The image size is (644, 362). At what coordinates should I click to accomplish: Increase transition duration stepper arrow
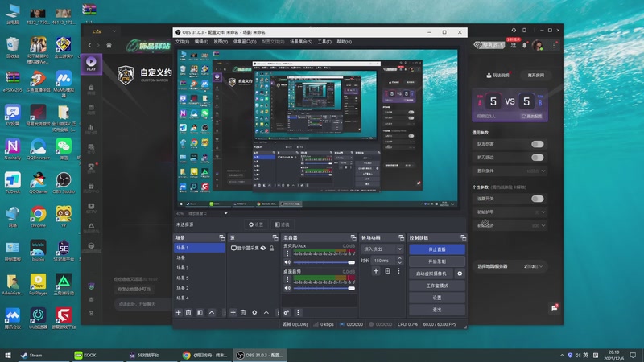(399, 258)
